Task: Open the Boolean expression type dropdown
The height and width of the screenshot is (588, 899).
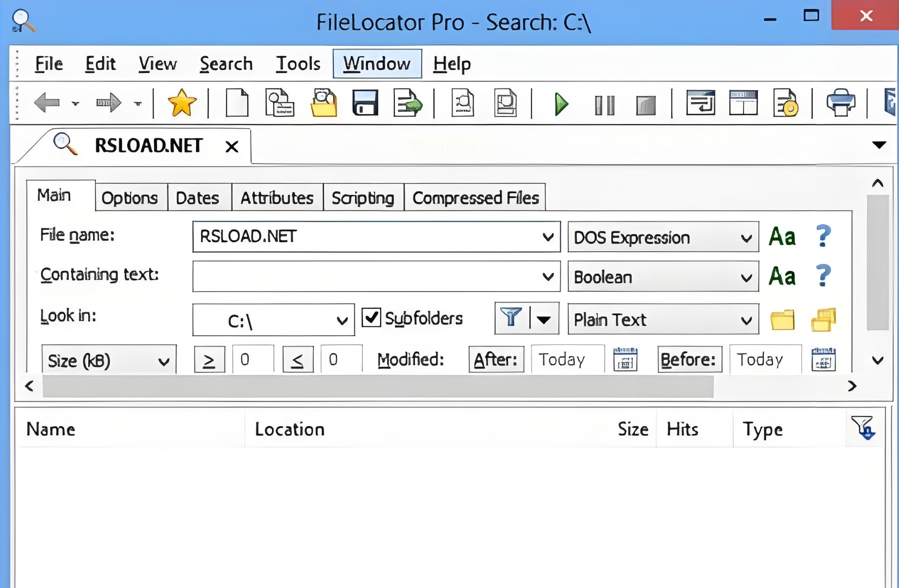Action: (x=662, y=277)
